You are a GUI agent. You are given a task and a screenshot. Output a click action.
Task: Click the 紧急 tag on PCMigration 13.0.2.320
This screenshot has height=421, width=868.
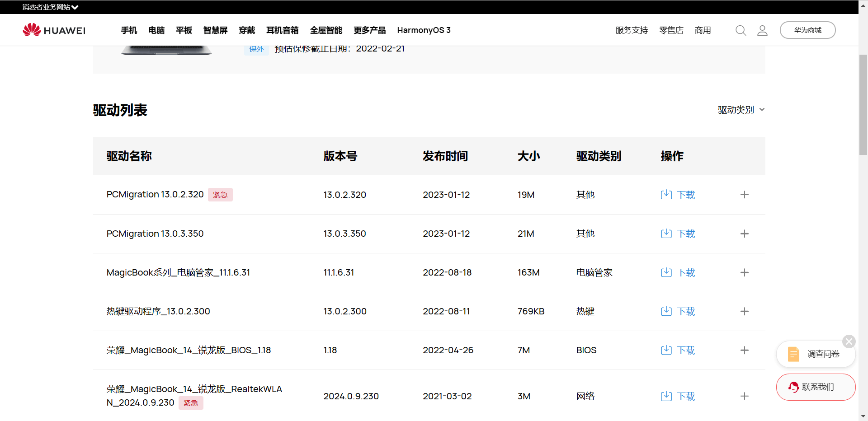click(x=220, y=195)
